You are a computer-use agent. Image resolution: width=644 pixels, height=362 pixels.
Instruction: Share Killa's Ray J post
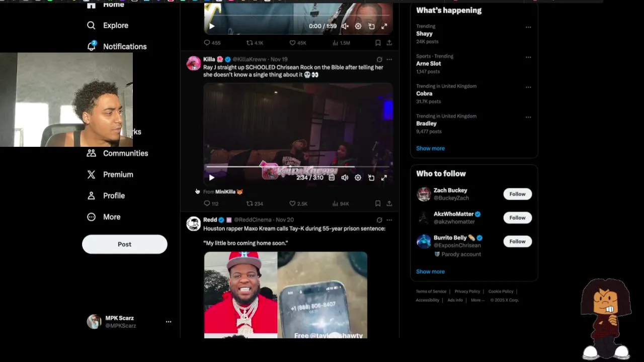[389, 204]
